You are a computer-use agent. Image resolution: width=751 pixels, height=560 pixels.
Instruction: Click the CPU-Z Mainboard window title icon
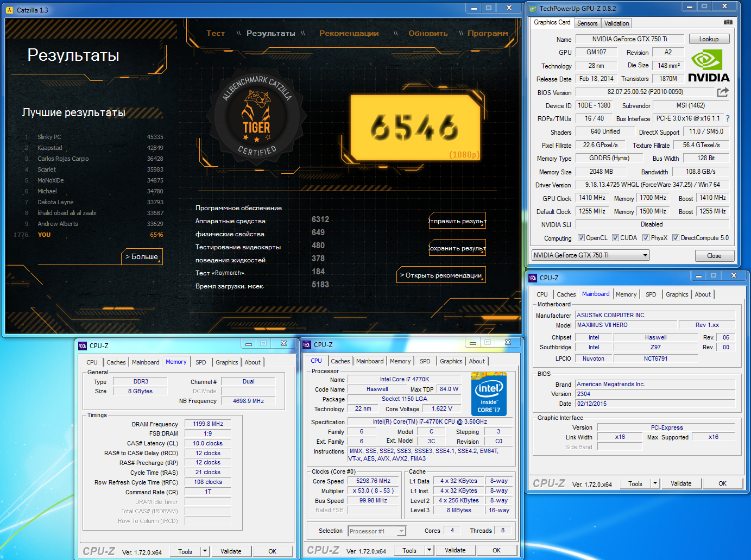pos(533,278)
